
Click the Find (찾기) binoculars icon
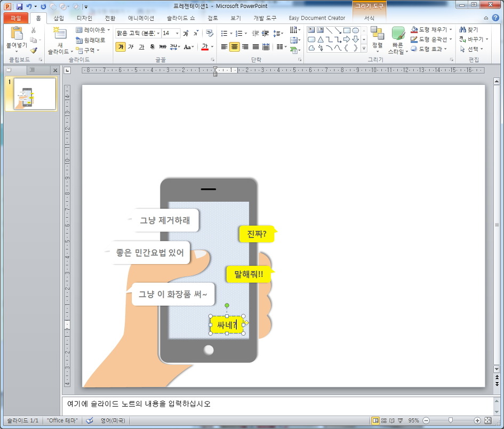[463, 30]
